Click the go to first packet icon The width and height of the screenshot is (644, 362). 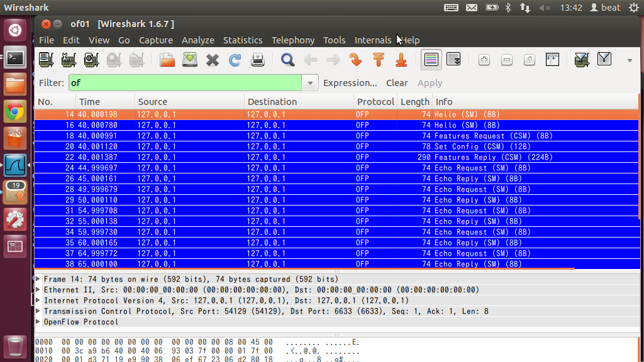tap(379, 60)
